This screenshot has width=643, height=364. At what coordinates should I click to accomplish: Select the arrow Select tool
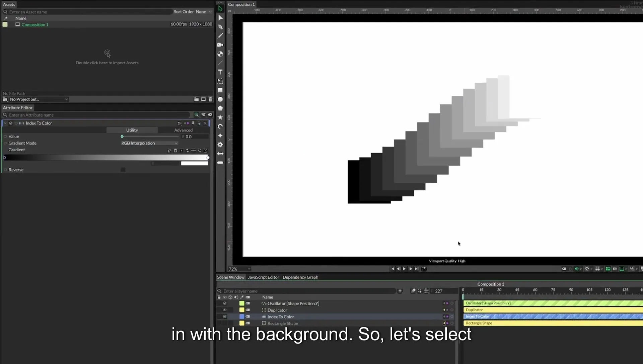(220, 9)
